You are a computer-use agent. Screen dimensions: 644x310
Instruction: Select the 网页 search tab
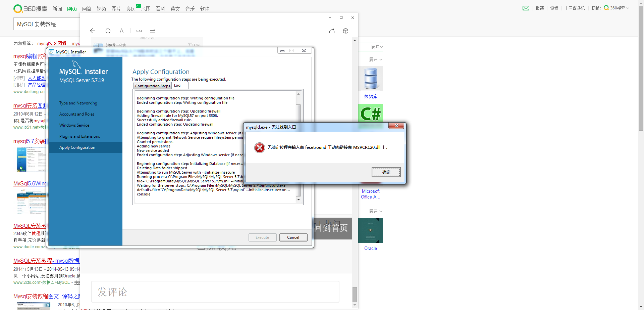72,9
